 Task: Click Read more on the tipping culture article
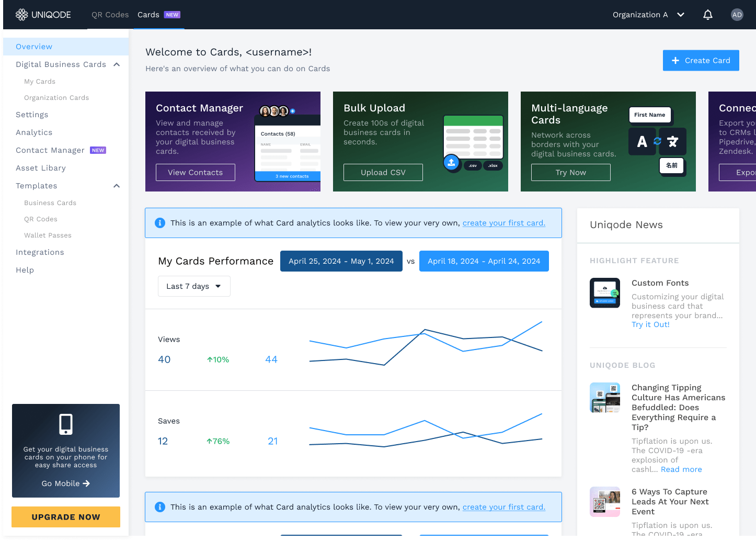coord(681,469)
